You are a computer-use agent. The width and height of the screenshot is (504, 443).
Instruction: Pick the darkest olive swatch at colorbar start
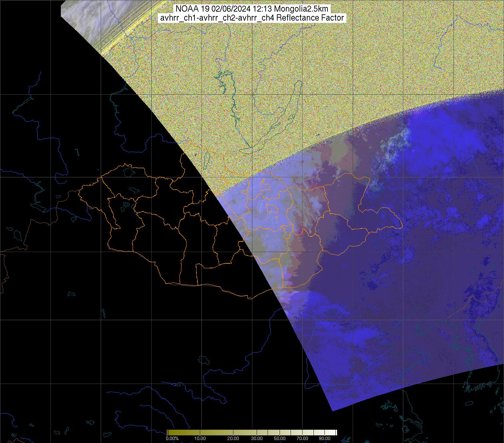click(x=169, y=432)
